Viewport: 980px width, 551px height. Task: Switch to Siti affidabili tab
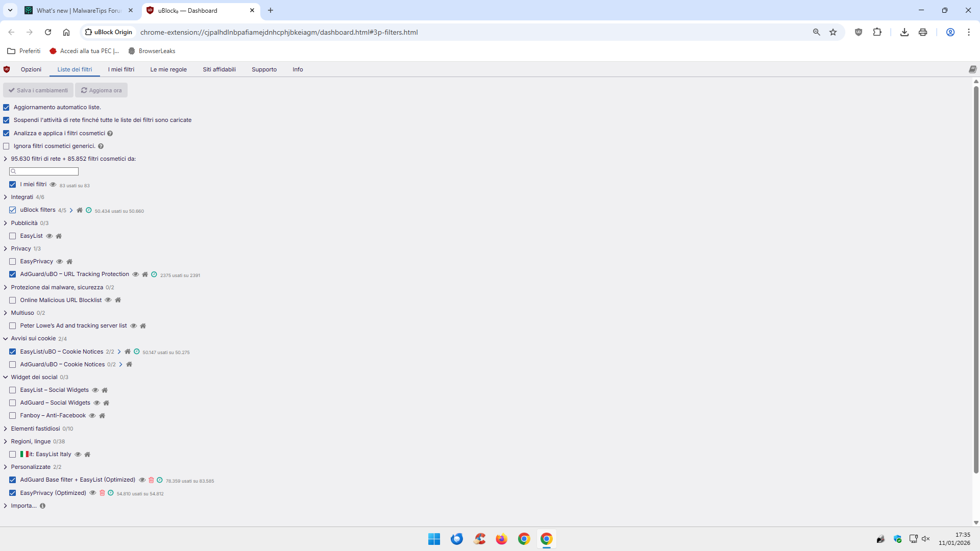[x=219, y=69]
